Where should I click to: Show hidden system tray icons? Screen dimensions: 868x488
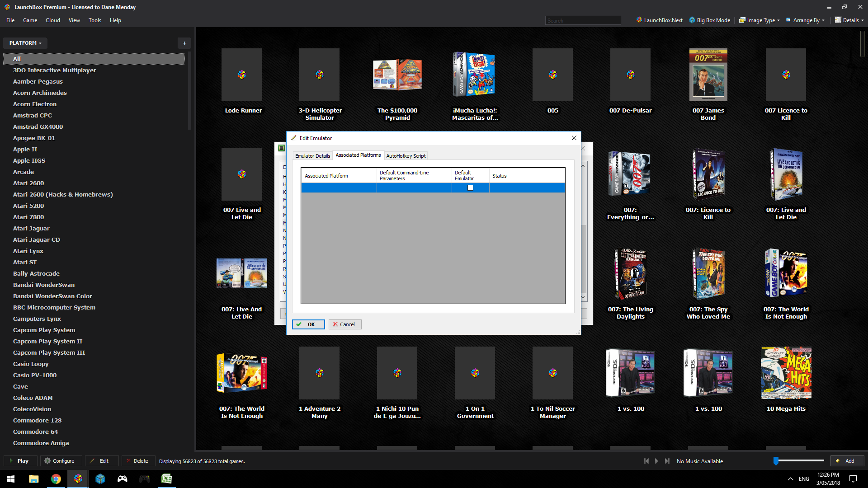790,479
